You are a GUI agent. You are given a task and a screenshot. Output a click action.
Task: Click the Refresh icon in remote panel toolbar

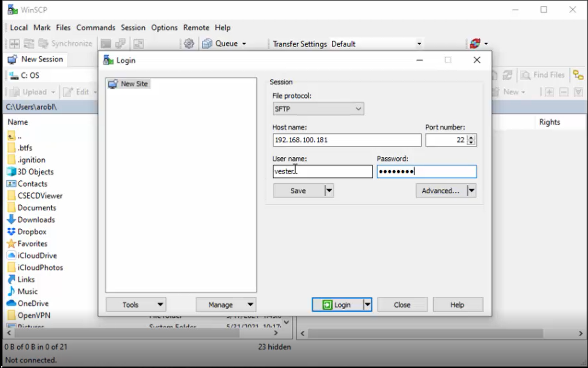507,75
